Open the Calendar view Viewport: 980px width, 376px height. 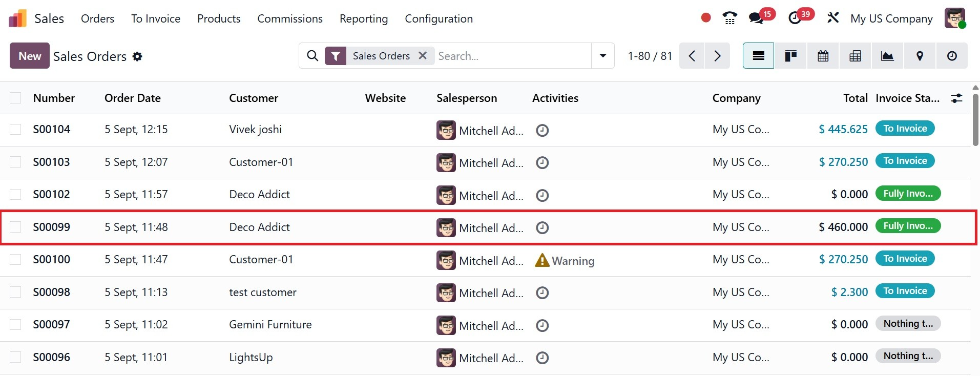[x=823, y=56]
